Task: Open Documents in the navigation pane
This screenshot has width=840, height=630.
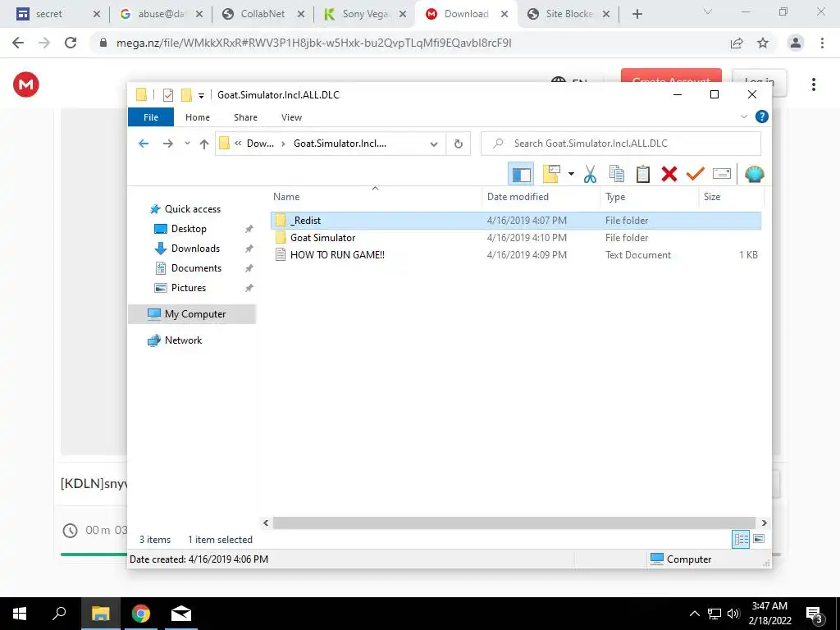Action: click(x=196, y=268)
